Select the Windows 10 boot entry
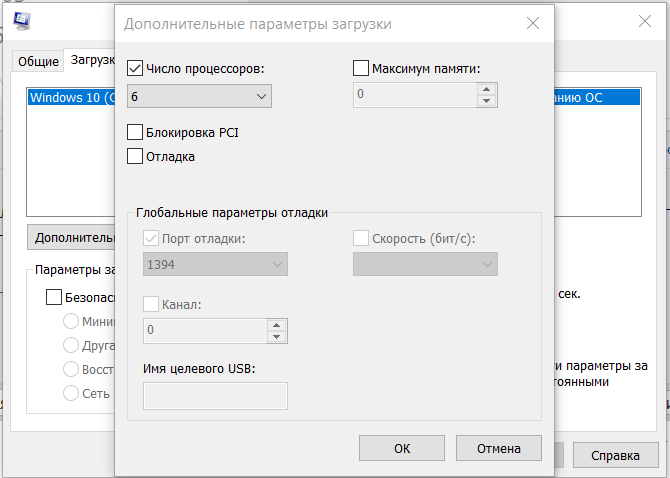The height and width of the screenshot is (478, 670). pyautogui.click(x=72, y=98)
